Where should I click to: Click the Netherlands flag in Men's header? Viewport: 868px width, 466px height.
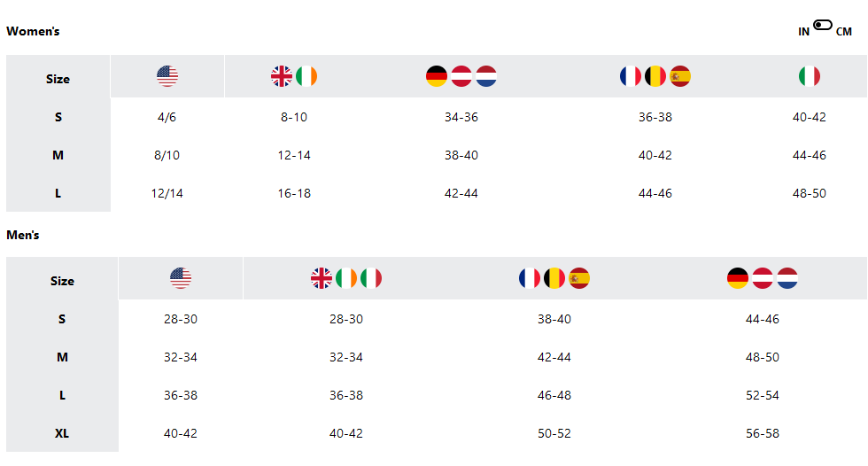[787, 278]
